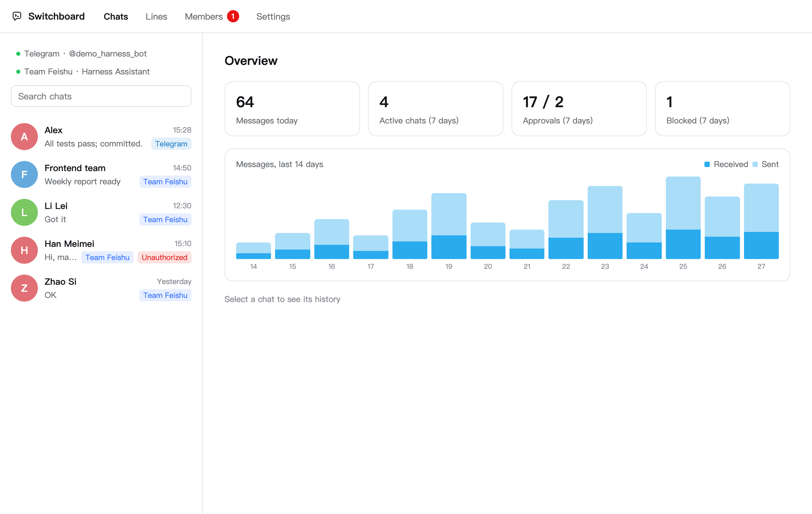
Task: Click Alex's red avatar
Action: point(24,137)
